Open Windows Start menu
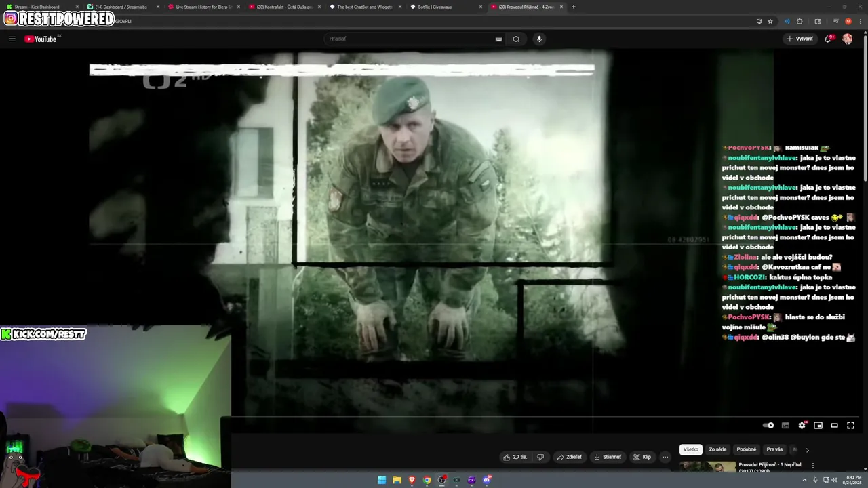 pyautogui.click(x=382, y=480)
